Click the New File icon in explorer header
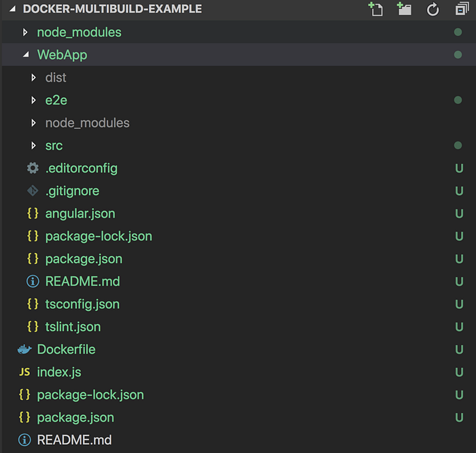 click(x=375, y=9)
